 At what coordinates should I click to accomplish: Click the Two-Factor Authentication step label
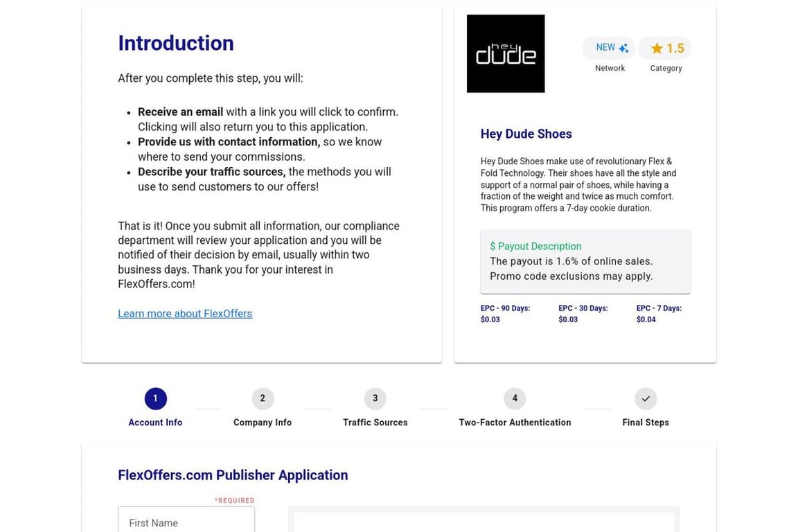tap(515, 423)
